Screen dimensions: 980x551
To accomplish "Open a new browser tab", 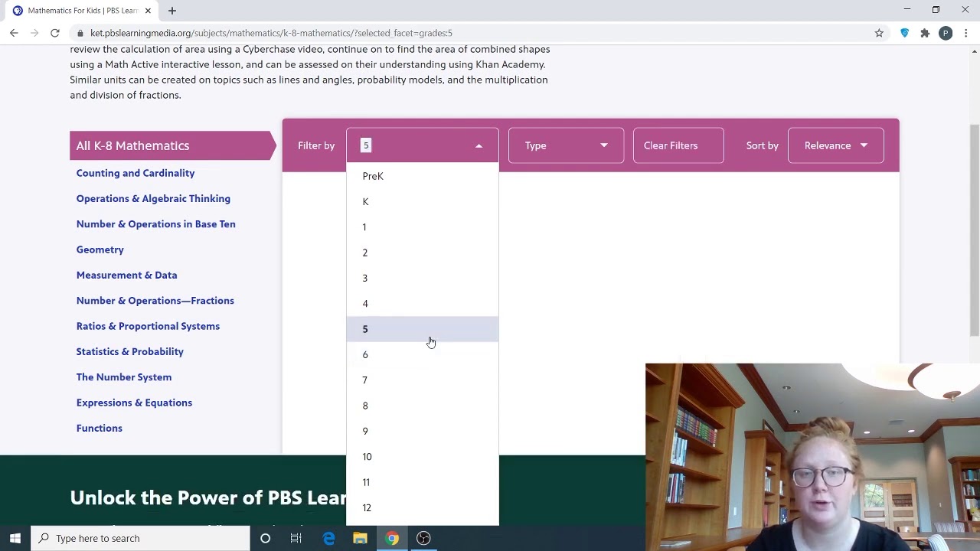I will tap(172, 11).
